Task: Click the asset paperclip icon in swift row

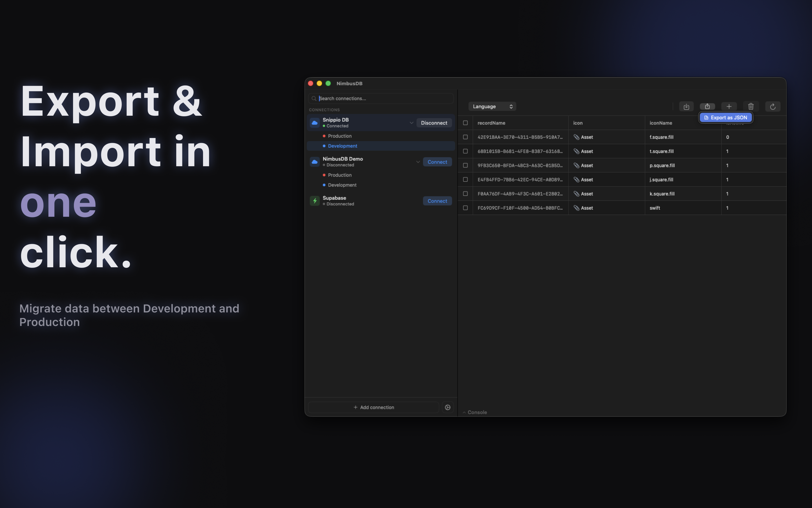Action: [x=577, y=208]
